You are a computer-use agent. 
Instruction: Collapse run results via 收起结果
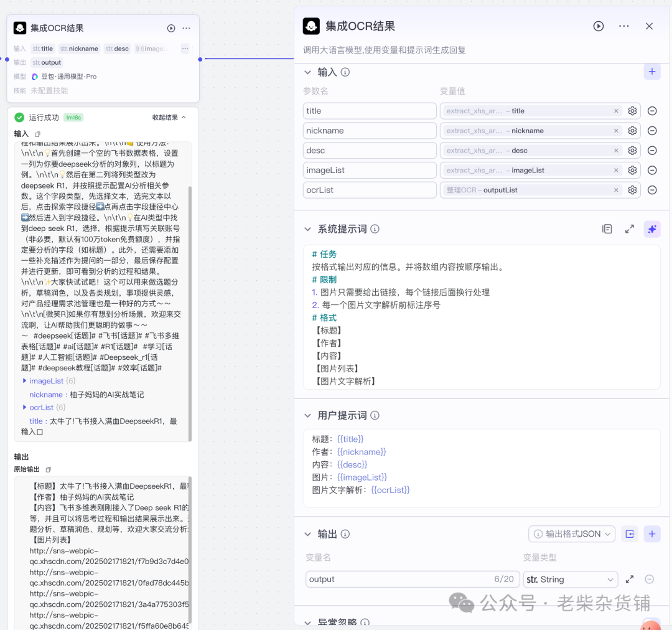coord(169,118)
